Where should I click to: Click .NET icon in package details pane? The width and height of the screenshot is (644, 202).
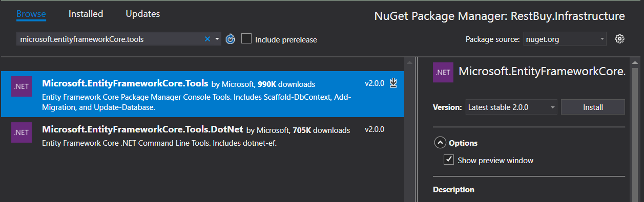click(443, 72)
